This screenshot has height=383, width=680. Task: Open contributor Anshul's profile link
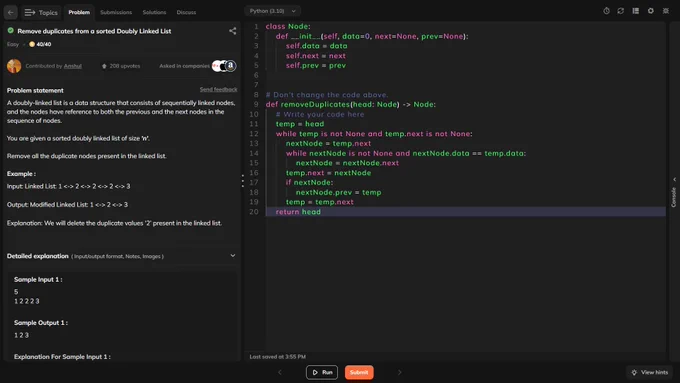(72, 66)
